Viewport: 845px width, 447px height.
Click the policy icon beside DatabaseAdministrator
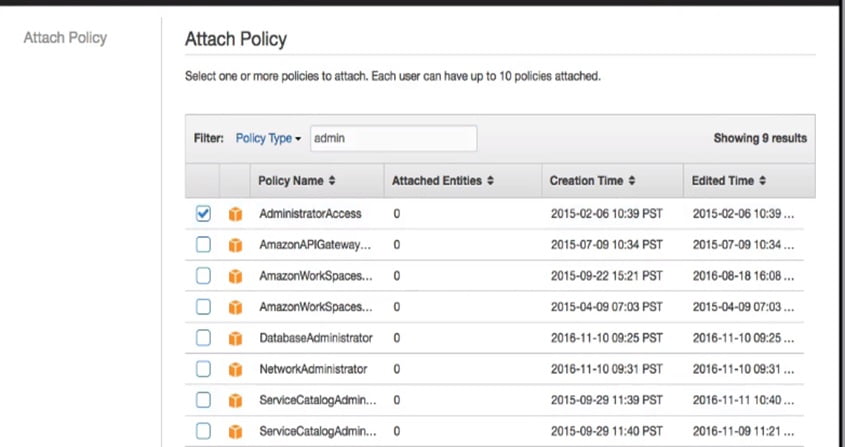click(x=236, y=339)
